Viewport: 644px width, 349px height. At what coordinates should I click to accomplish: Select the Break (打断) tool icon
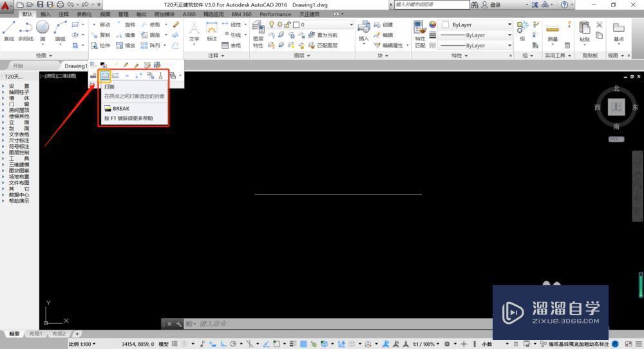click(x=106, y=75)
